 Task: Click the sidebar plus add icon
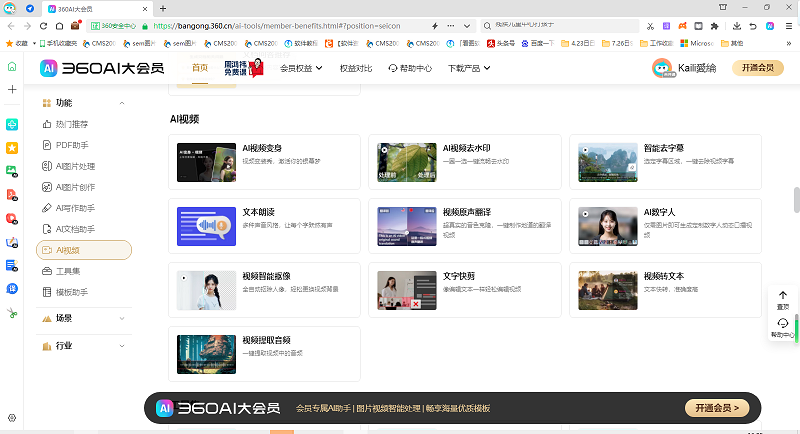(12, 89)
